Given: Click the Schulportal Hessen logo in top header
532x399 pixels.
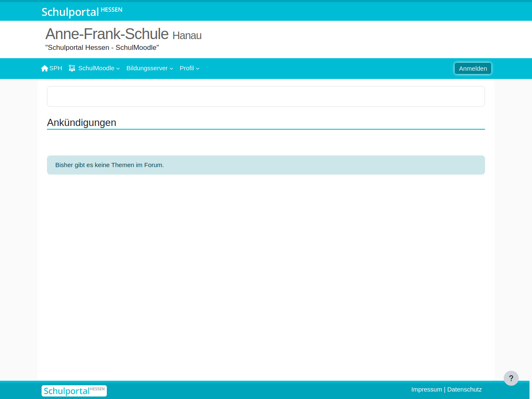Looking at the screenshot, I should pyautogui.click(x=81, y=11).
